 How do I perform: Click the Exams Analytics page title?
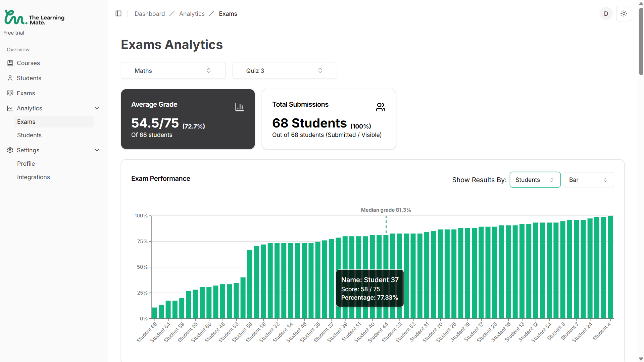[x=171, y=45]
